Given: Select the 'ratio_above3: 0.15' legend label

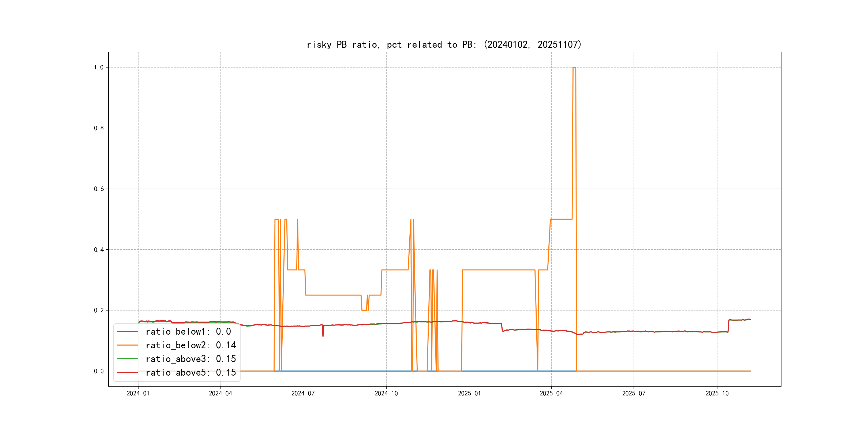Looking at the screenshot, I should tap(191, 359).
